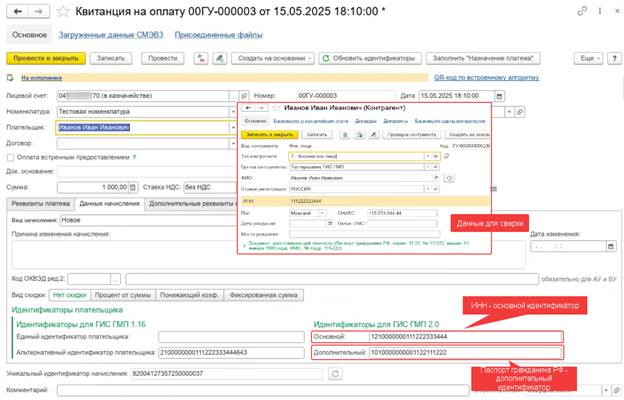Open the calendar for Дата изменения
624x400 pixels.
point(611,247)
